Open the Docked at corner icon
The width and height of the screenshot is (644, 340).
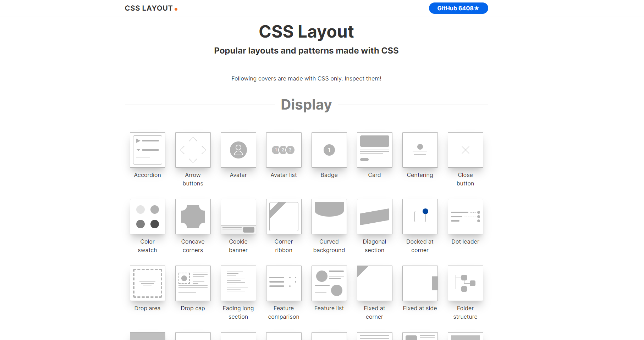[x=420, y=217]
